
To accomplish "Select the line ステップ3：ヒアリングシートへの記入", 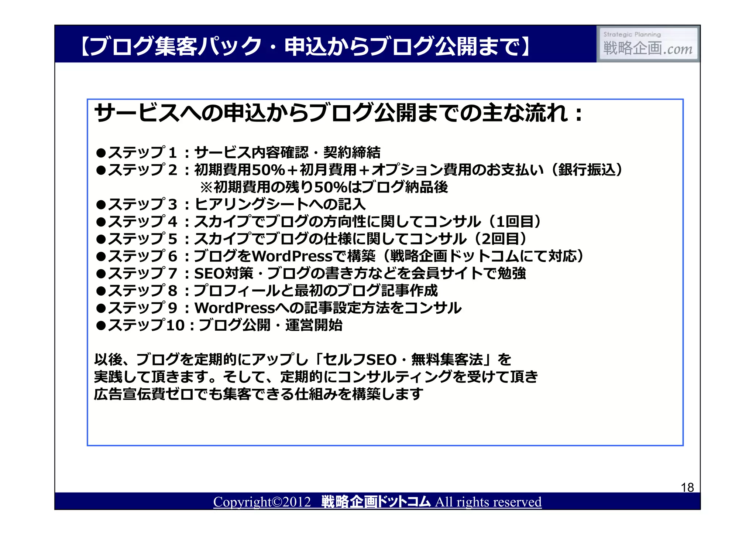I will click(231, 204).
